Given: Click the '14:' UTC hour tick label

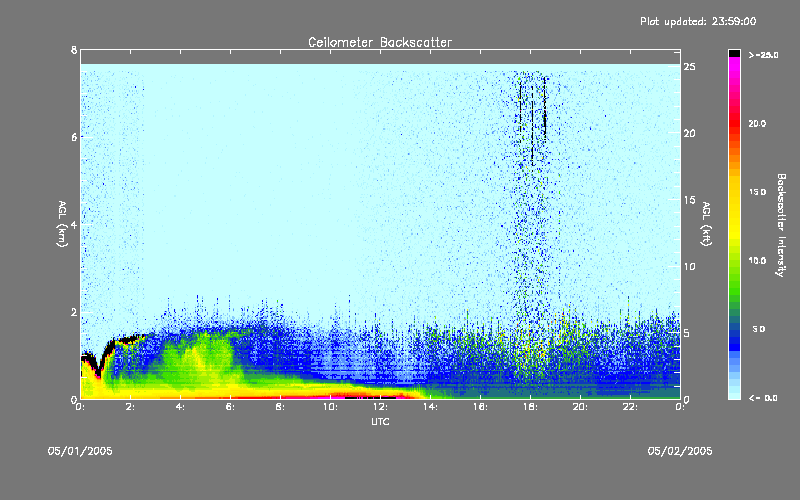Looking at the screenshot, I should (x=430, y=407).
